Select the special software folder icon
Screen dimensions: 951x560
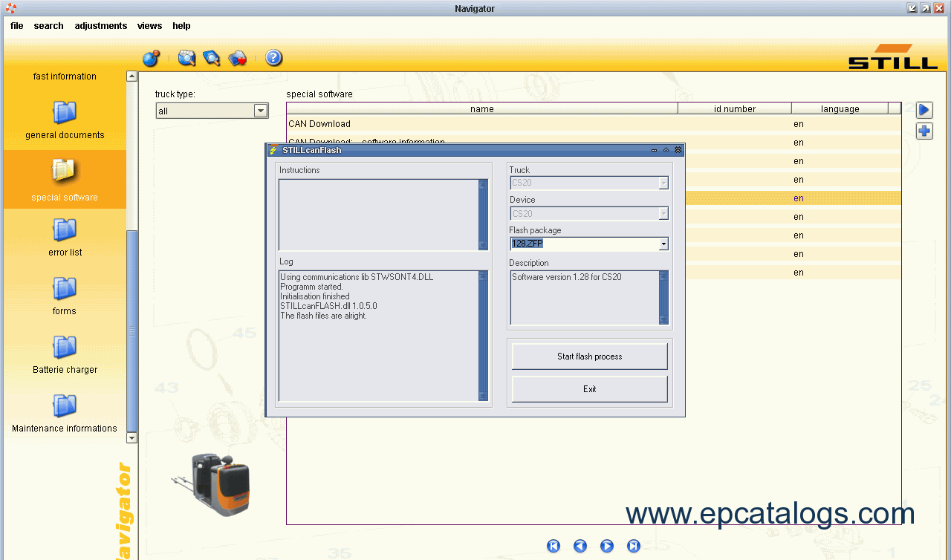tap(65, 171)
